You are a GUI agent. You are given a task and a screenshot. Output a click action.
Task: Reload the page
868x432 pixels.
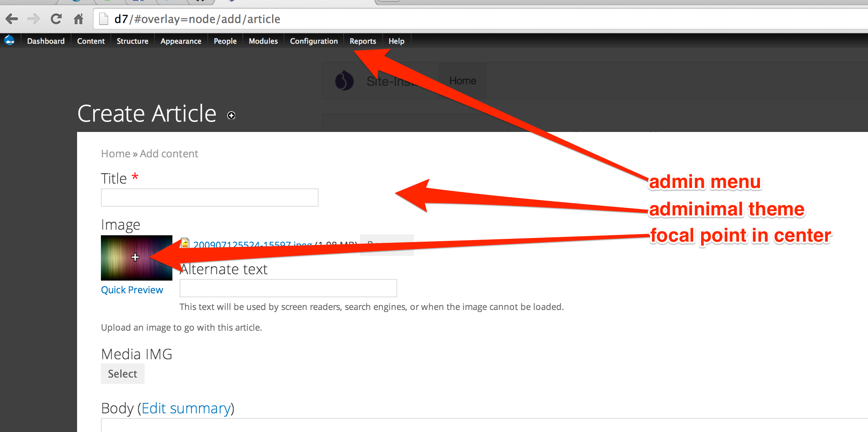tap(56, 19)
